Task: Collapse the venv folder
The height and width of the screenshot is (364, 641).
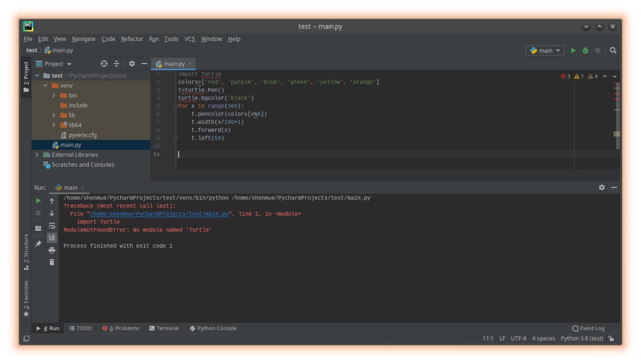Action: 46,86
